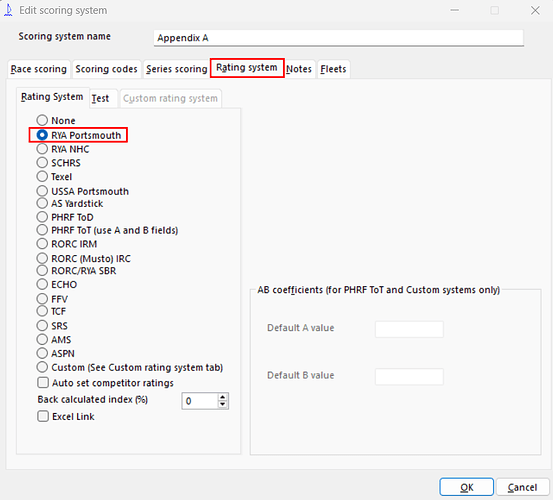Select the Texel radio button
The image size is (553, 500).
click(x=42, y=176)
